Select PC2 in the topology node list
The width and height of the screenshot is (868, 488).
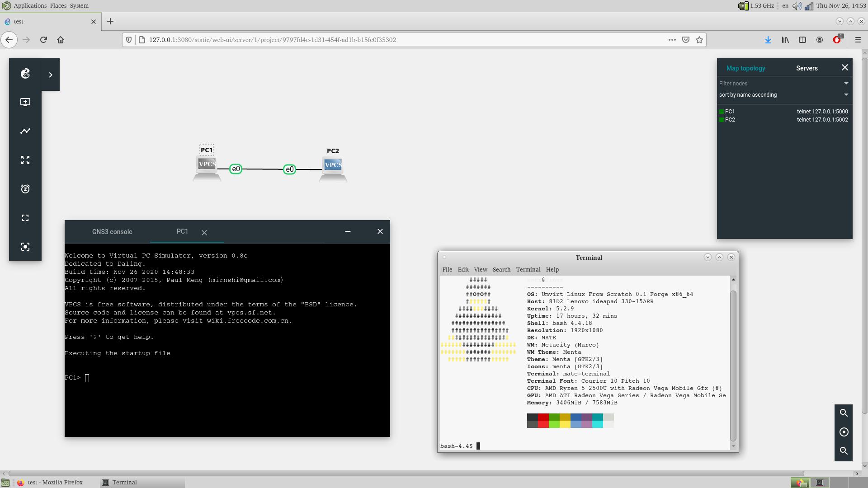click(730, 120)
